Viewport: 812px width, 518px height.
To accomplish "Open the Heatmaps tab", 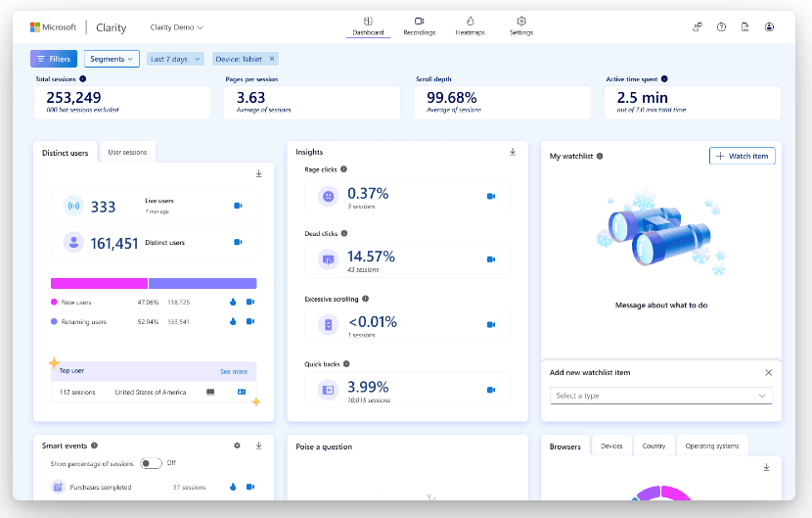I will [471, 26].
